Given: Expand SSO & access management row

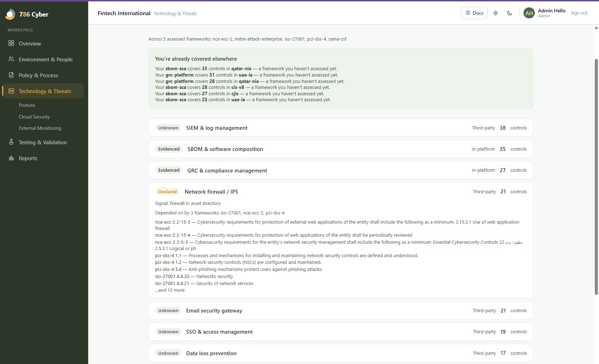Looking at the screenshot, I should pyautogui.click(x=341, y=332).
